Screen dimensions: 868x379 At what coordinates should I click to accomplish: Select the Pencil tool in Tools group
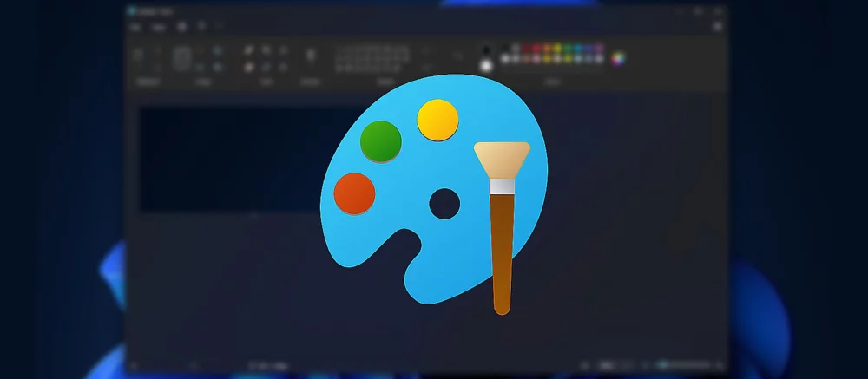[249, 50]
